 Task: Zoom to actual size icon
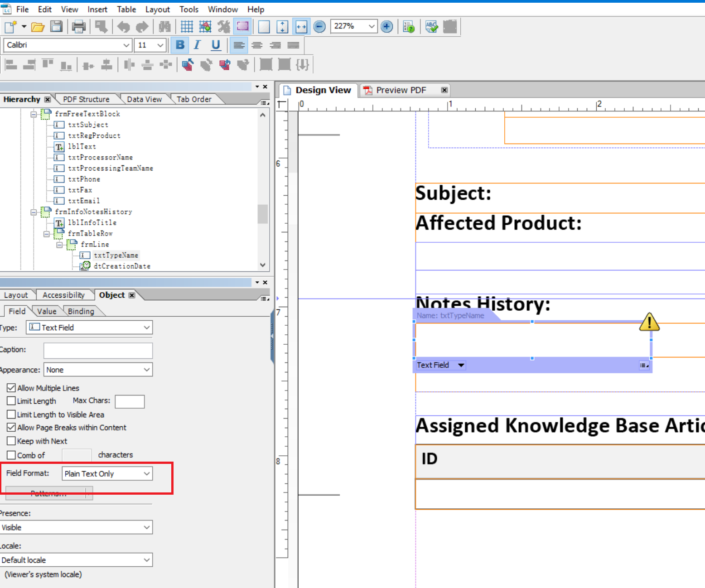point(264,27)
